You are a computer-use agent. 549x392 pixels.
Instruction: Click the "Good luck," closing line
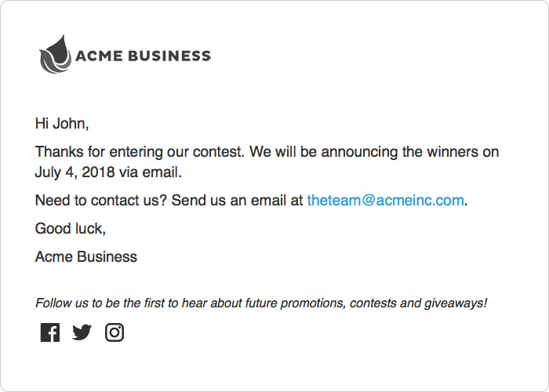coord(70,228)
